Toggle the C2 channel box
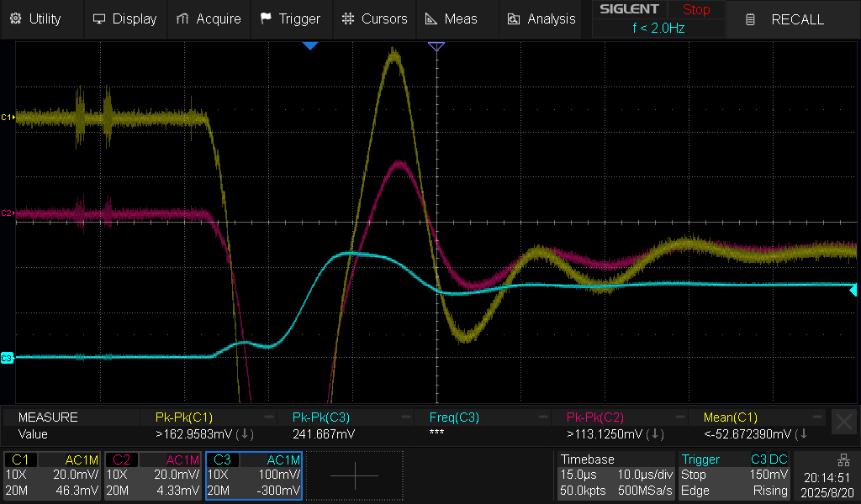The width and height of the screenshot is (861, 504). point(153,475)
